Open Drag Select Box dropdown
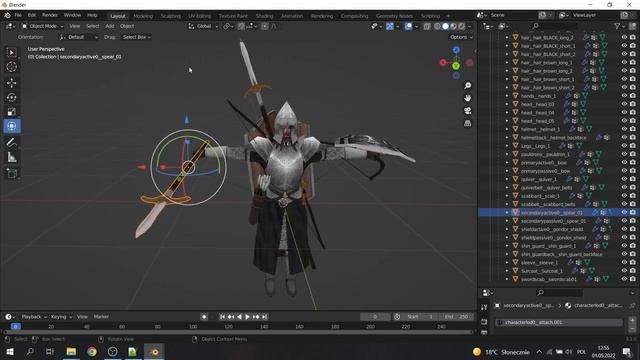Screen dimensions: 640x360 click(x=136, y=37)
